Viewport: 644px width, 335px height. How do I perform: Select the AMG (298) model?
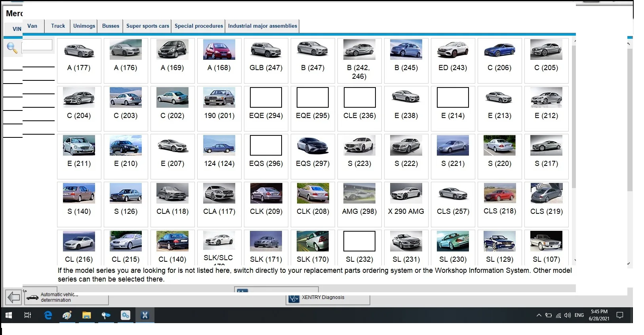[x=360, y=204]
